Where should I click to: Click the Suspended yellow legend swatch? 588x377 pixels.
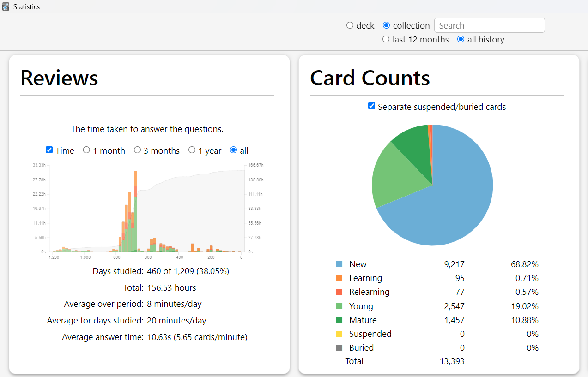click(339, 334)
